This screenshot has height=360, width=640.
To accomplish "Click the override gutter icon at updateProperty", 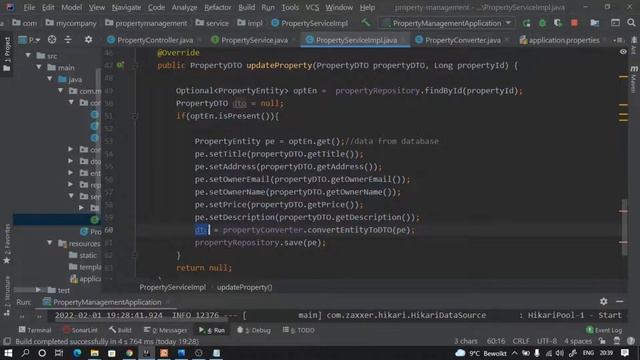I will click(120, 65).
